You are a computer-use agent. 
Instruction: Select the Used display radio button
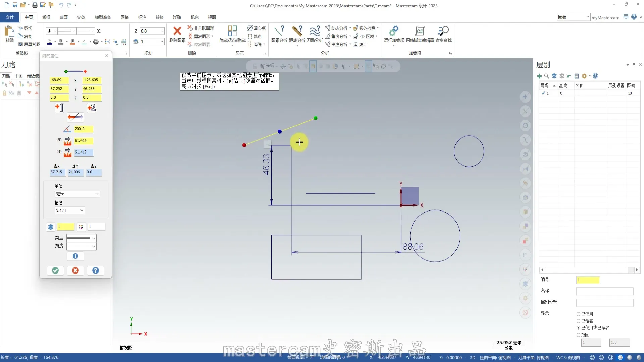click(578, 314)
